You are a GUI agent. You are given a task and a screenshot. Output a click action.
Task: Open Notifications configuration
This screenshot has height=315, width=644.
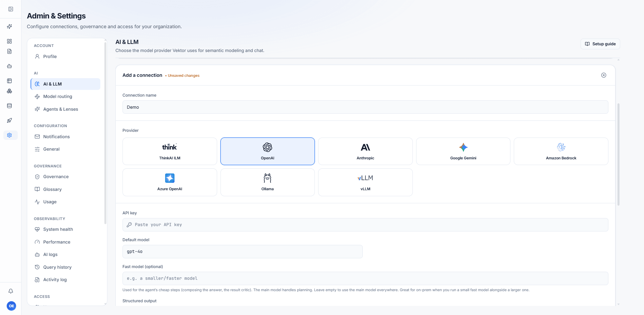[65, 137]
